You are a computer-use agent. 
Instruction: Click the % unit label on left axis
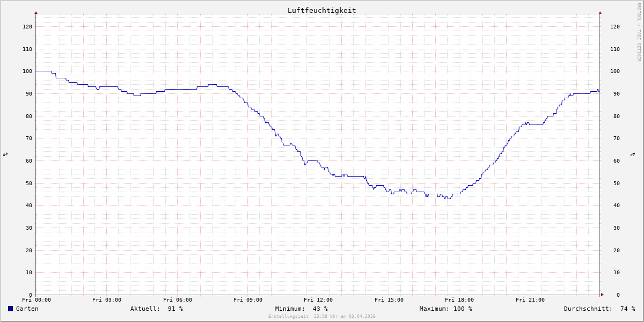tap(5, 154)
